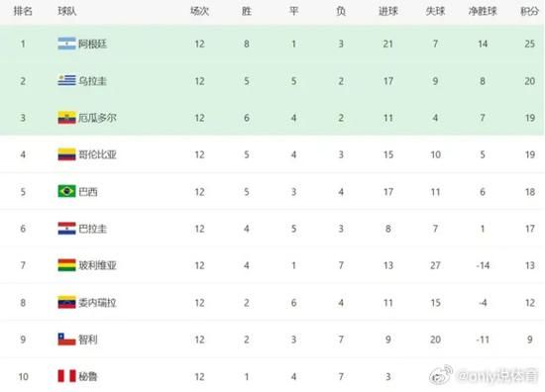Click the Bolivia flag icon
The width and height of the screenshot is (545, 392).
pyautogui.click(x=66, y=265)
